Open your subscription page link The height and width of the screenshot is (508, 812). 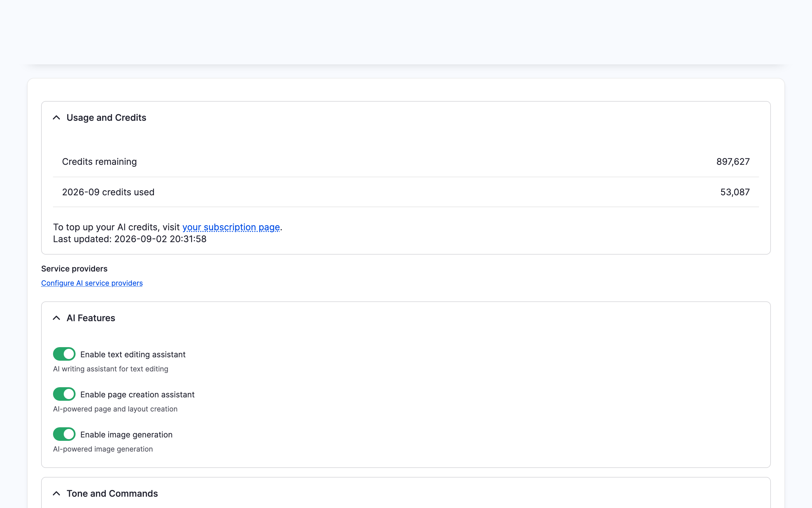pyautogui.click(x=231, y=227)
